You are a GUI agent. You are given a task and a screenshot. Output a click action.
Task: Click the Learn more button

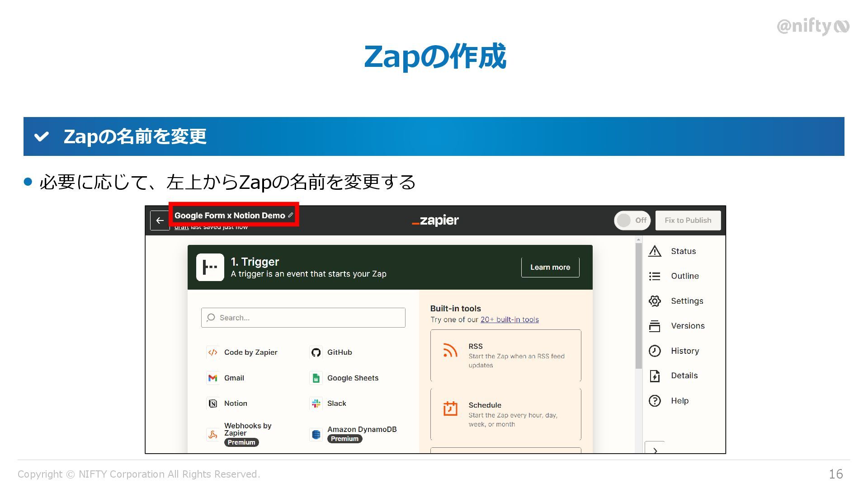tap(550, 267)
